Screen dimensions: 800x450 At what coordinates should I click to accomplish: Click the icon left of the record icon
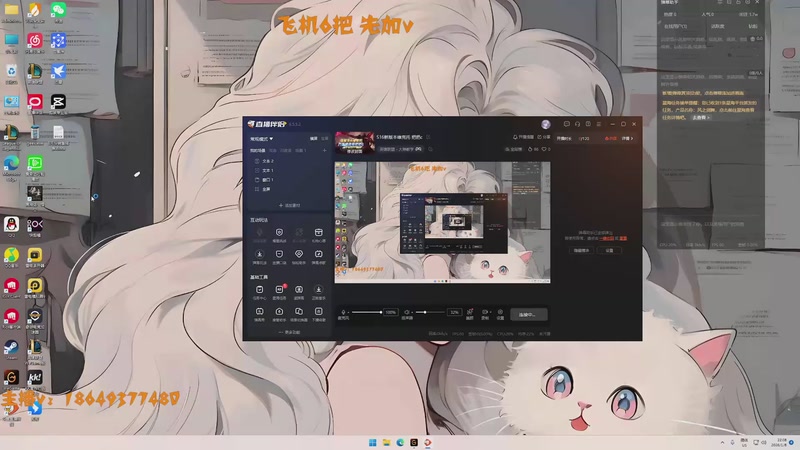[470, 314]
